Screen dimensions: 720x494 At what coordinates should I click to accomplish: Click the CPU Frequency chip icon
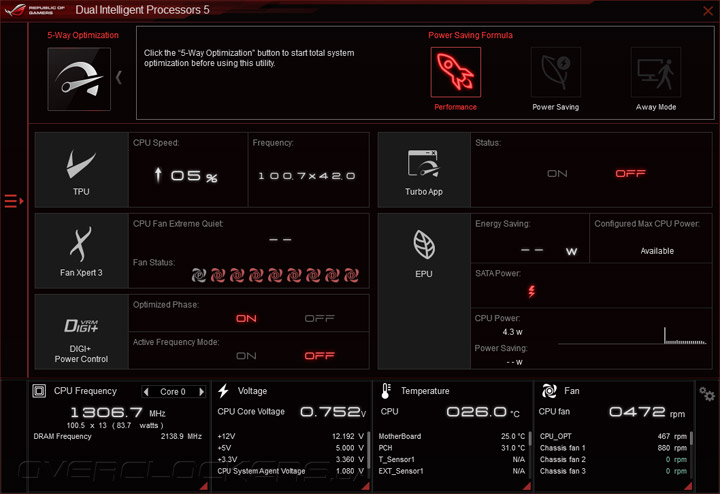39,391
